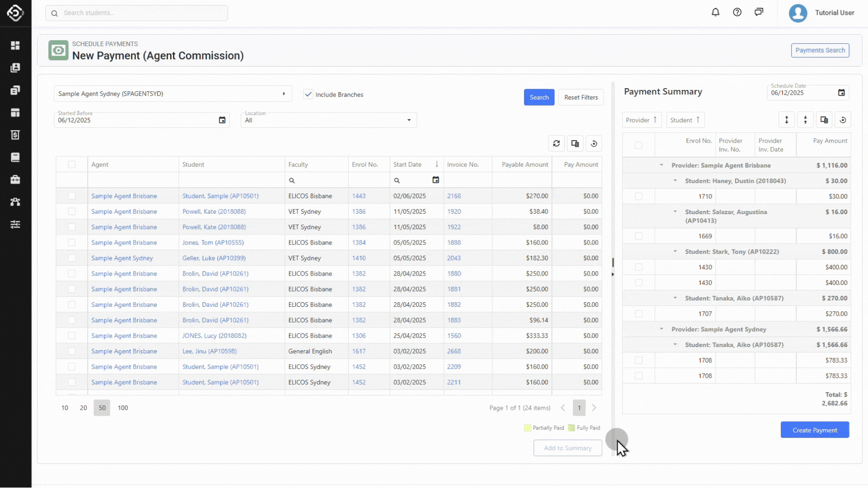
Task: Set page size to 100 items
Action: point(123,408)
